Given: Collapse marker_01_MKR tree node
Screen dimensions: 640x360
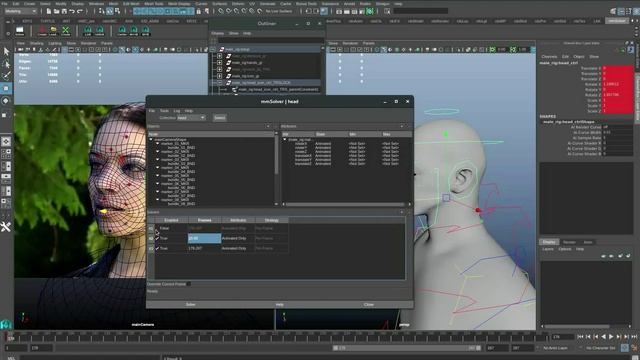Looking at the screenshot, I should coord(157,144).
